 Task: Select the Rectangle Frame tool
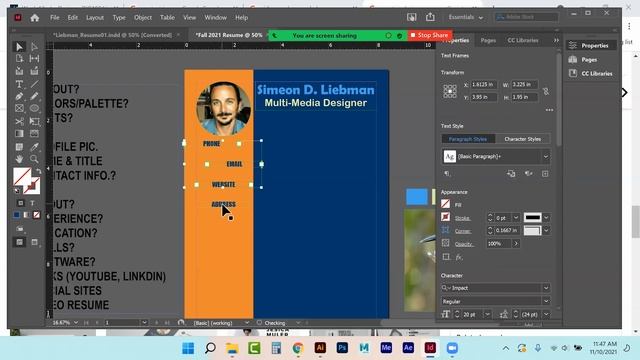[19, 109]
